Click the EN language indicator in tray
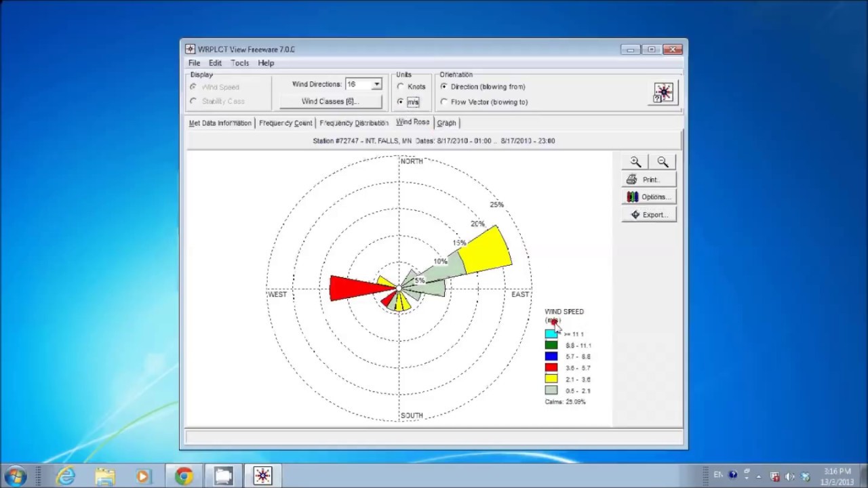Image resolution: width=868 pixels, height=488 pixels. click(718, 475)
